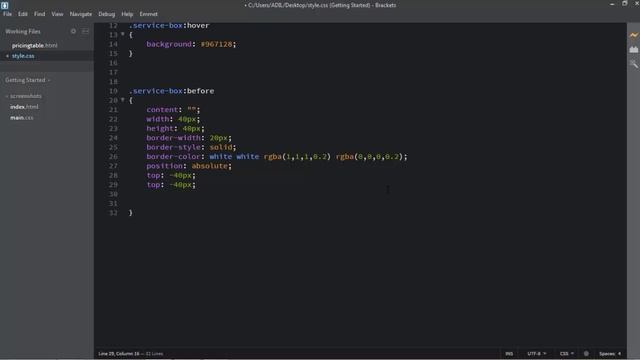Click the .service-box:hover selector
Image resolution: width=640 pixels, height=360 pixels.
point(169,25)
